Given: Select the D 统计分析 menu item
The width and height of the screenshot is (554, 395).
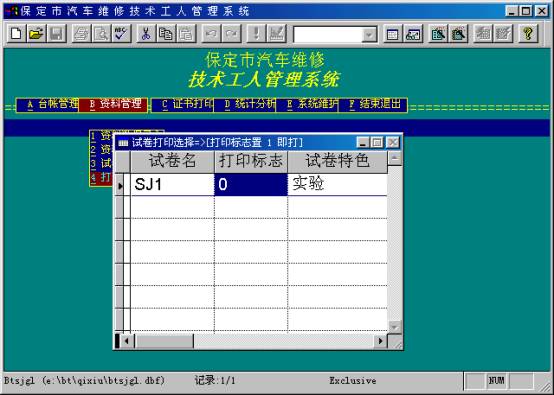Looking at the screenshot, I should [245, 105].
